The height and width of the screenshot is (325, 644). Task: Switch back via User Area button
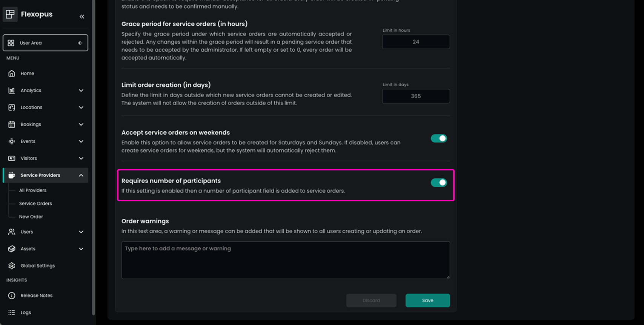(x=45, y=43)
